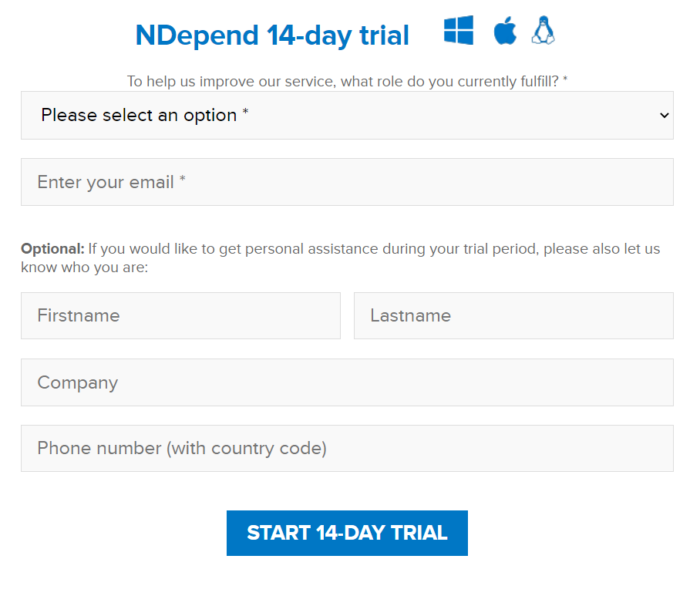Select the Lastname input box
This screenshot has width=700, height=596.
coord(513,316)
